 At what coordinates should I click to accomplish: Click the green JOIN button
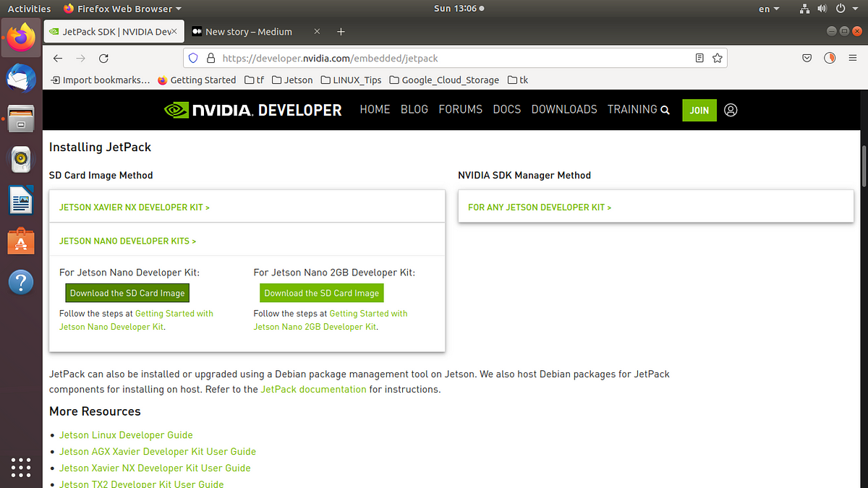pyautogui.click(x=699, y=110)
